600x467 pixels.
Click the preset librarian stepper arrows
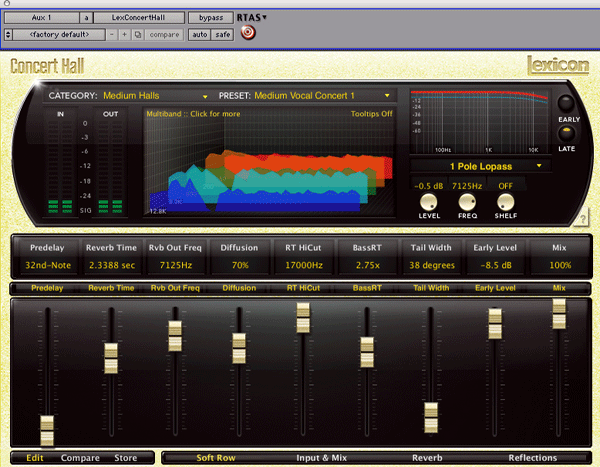coord(8,35)
